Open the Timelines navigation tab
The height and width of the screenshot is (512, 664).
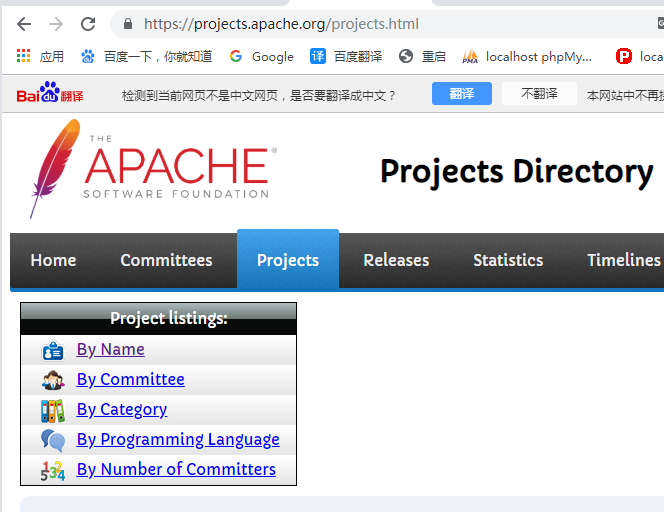pyautogui.click(x=624, y=260)
